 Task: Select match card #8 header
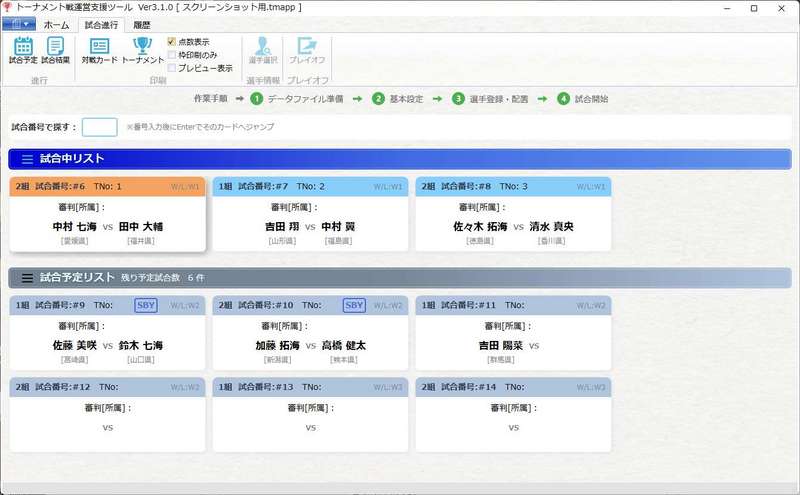click(513, 187)
